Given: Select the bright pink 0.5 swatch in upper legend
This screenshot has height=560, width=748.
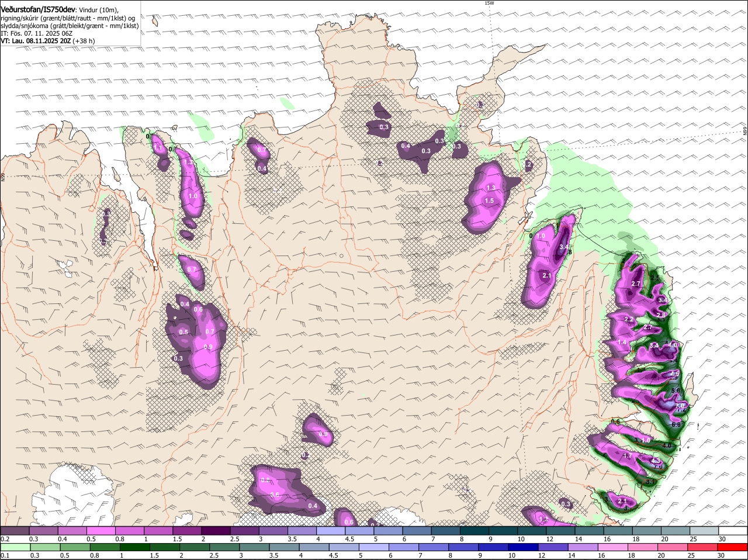Looking at the screenshot, I should point(101,531).
